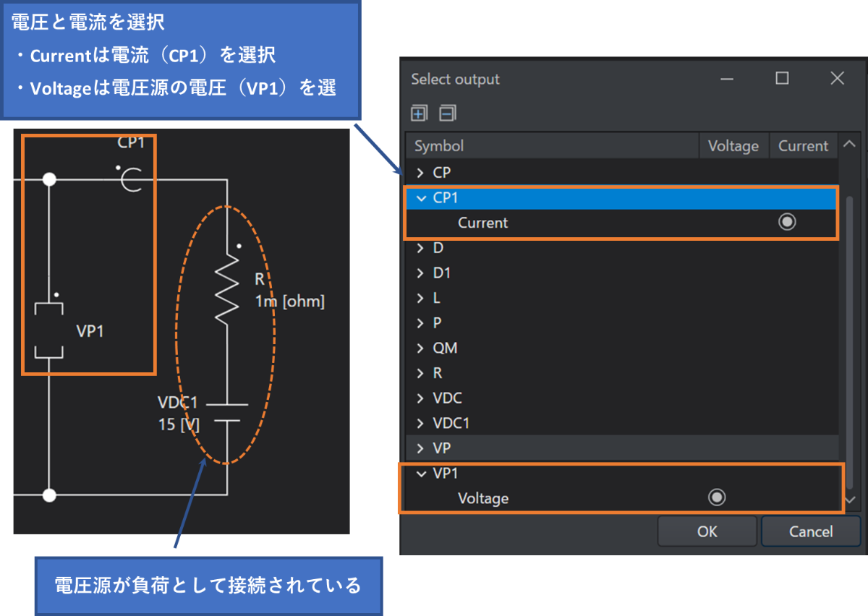Click the collapse-all minus icon
This screenshot has height=616, width=868.
coord(448,113)
